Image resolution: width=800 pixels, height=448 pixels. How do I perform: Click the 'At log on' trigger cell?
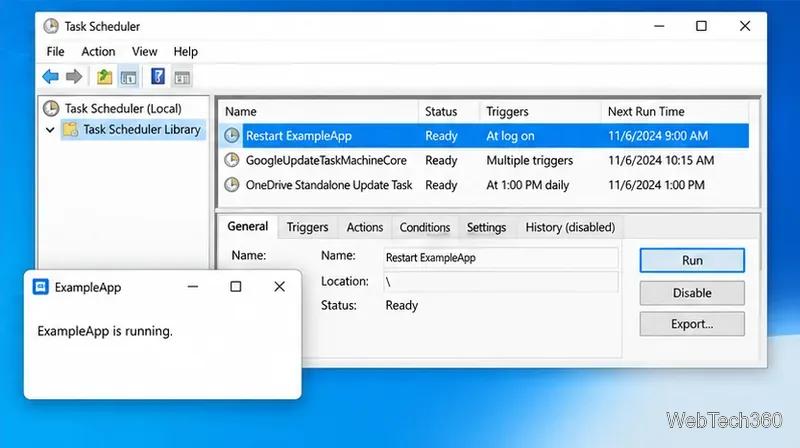click(510, 136)
